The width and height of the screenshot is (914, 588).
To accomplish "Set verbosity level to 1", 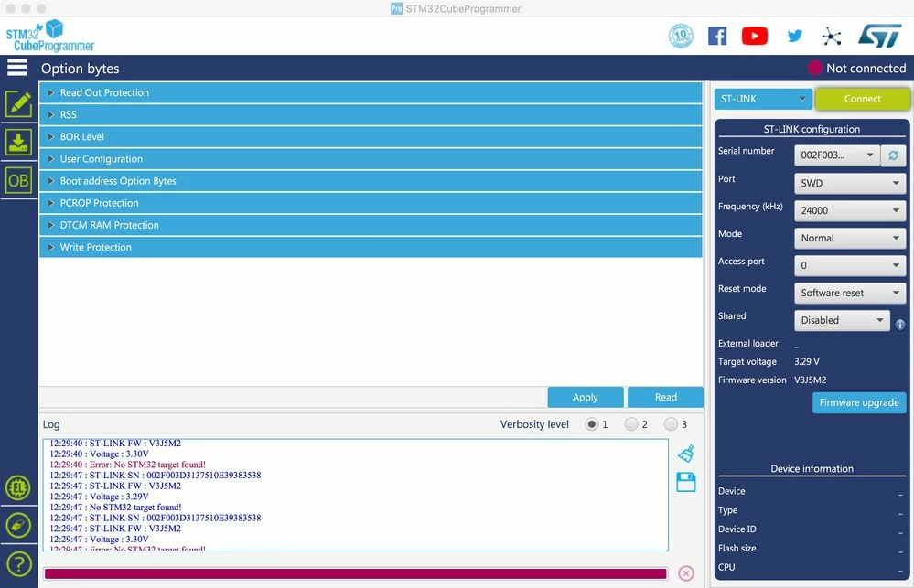I will pos(591,424).
